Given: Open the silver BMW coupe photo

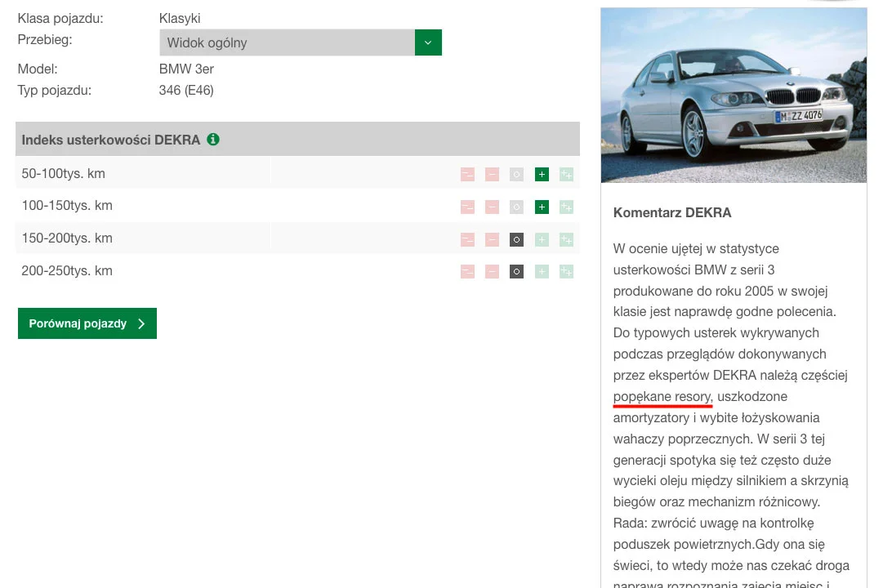Looking at the screenshot, I should (x=734, y=96).
